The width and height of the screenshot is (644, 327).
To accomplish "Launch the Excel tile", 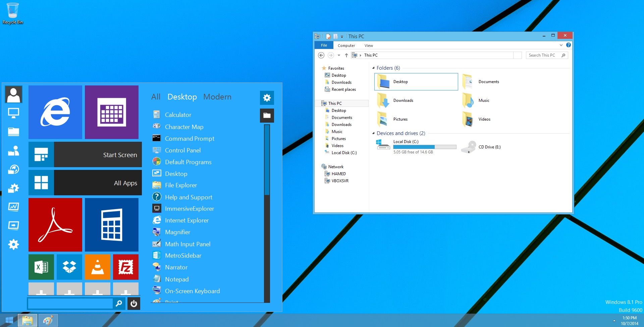I will click(x=41, y=267).
